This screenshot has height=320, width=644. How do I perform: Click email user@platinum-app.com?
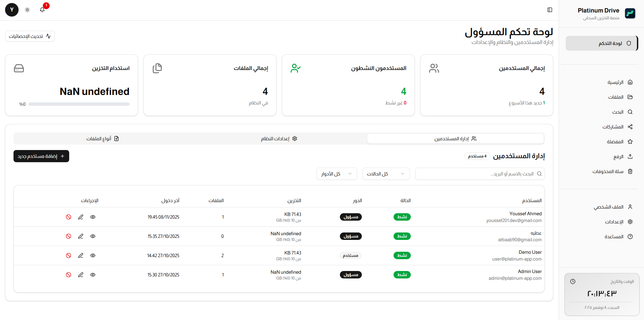point(517,259)
